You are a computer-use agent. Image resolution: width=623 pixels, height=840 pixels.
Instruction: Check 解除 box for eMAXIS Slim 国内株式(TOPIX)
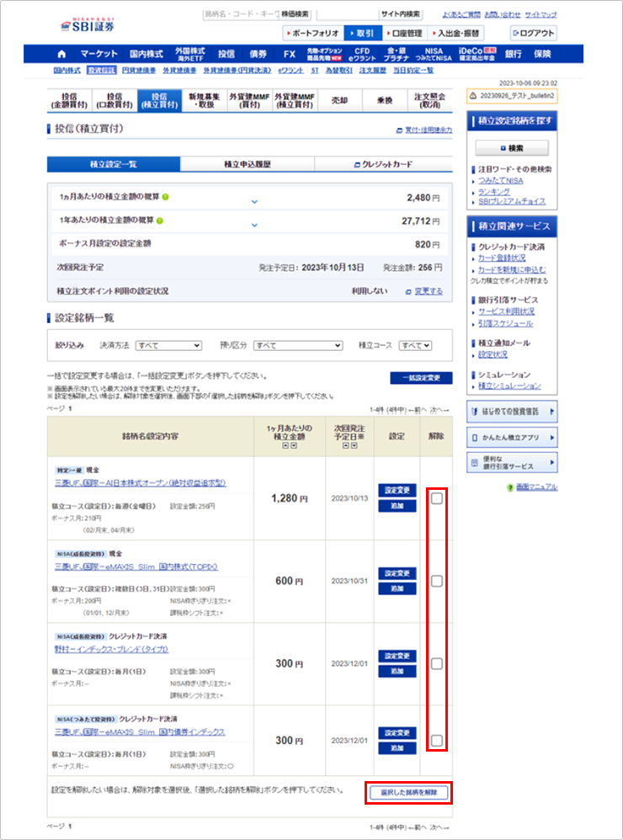436,581
